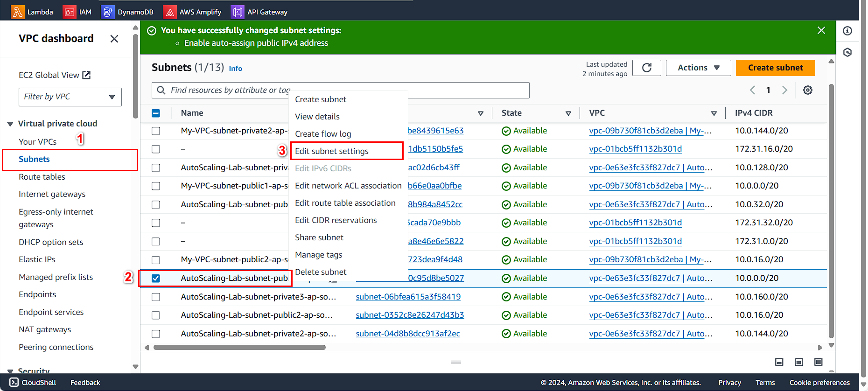Click the EC2 Global View external link icon
868x391 pixels.
point(86,75)
